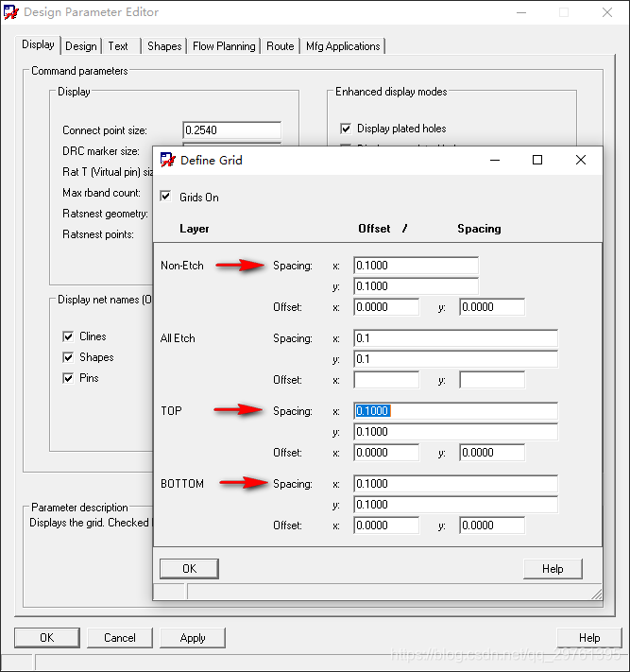Uncheck the Shapes net names checkbox

point(68,357)
